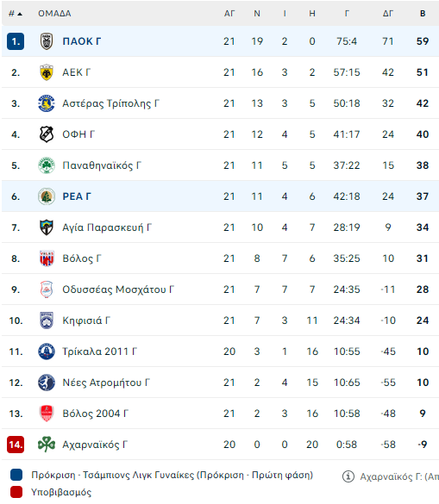Click the Αχαρναϊκός Γ shamrock logo

pos(47,445)
